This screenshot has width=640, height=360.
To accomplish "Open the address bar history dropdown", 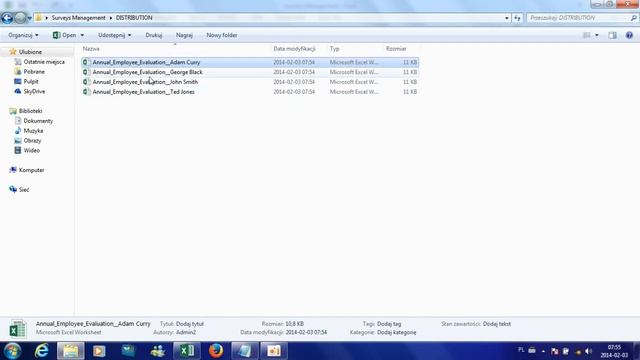I will point(507,18).
